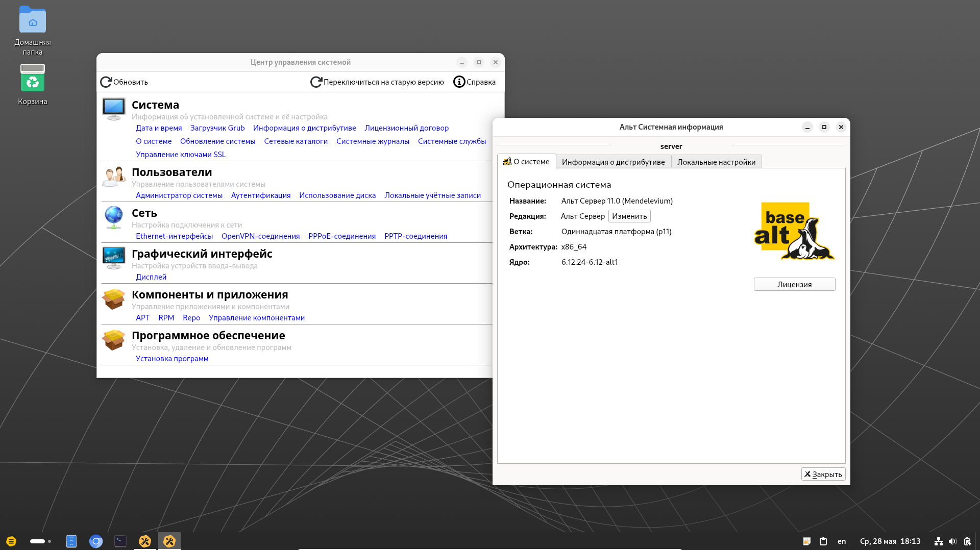Open Локальные учётные записи link
This screenshot has height=550, width=980.
[x=433, y=195]
